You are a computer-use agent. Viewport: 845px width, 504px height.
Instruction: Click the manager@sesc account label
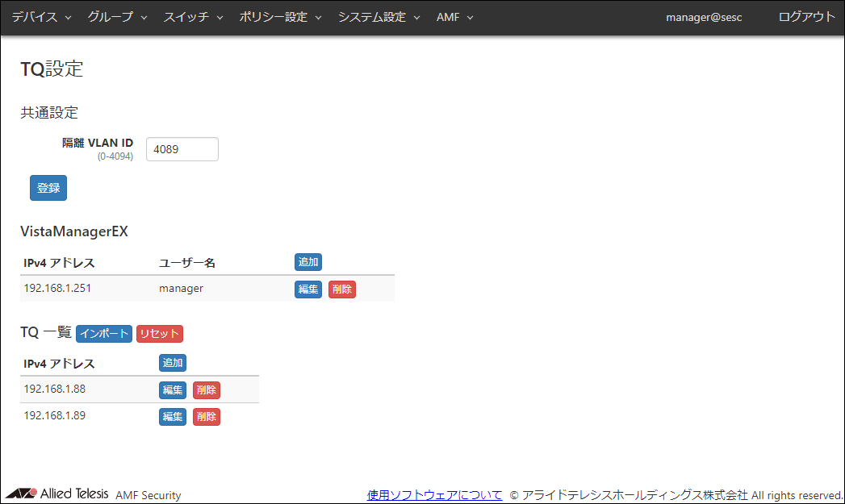[x=704, y=17]
